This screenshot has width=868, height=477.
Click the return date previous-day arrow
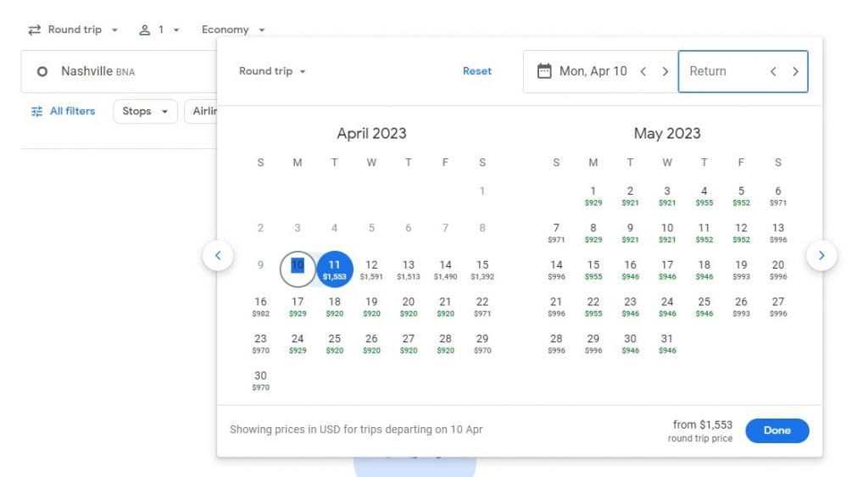(x=773, y=72)
